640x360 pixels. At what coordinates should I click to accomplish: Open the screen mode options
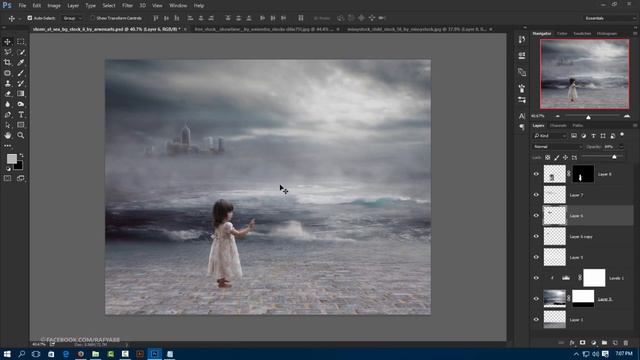(21, 178)
